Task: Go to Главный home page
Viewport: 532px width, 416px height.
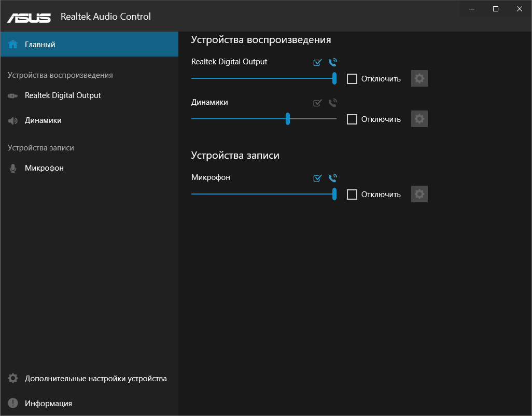Action: pos(40,45)
